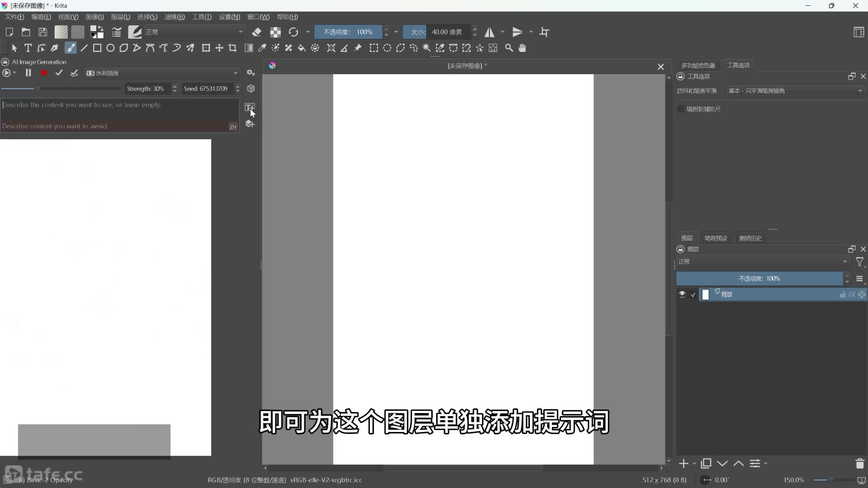The height and width of the screenshot is (488, 868).
Task: Select the Rectangle shape tool
Action: (x=97, y=48)
